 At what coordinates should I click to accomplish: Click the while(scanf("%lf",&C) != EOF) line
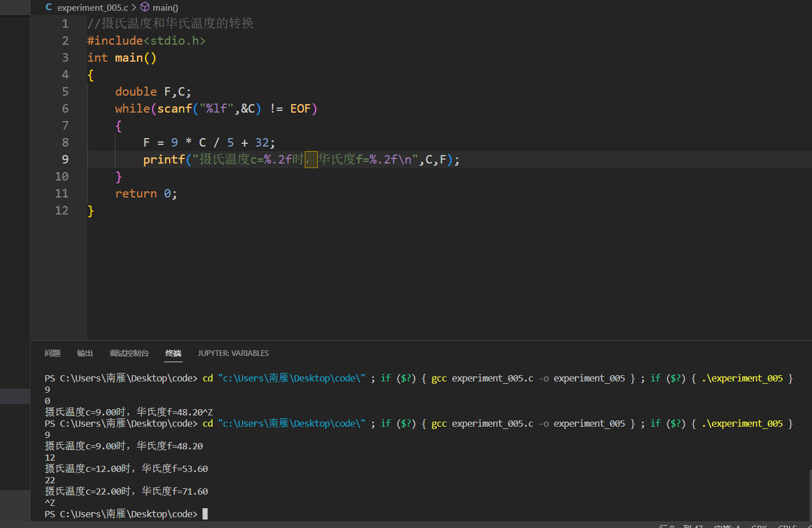click(x=216, y=109)
